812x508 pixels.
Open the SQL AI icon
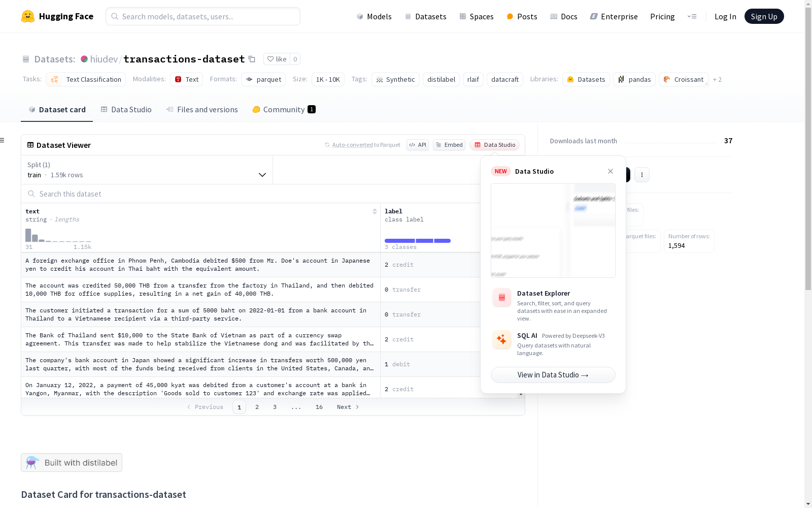coord(502,339)
